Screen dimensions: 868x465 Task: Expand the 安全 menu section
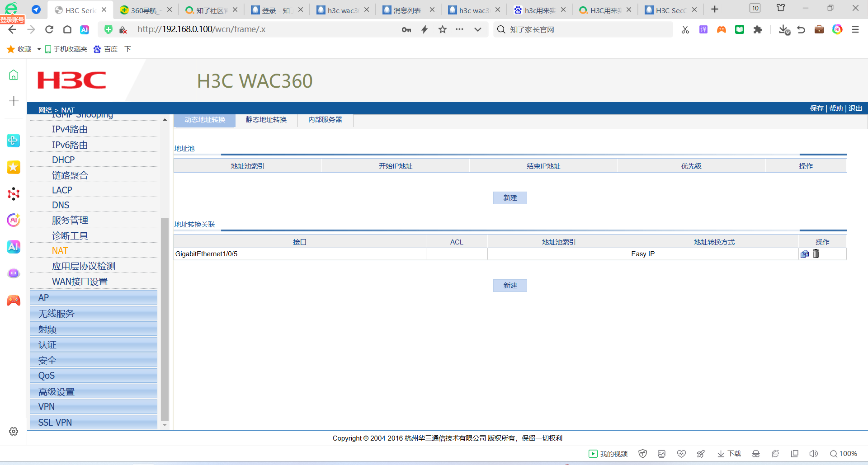(x=94, y=360)
